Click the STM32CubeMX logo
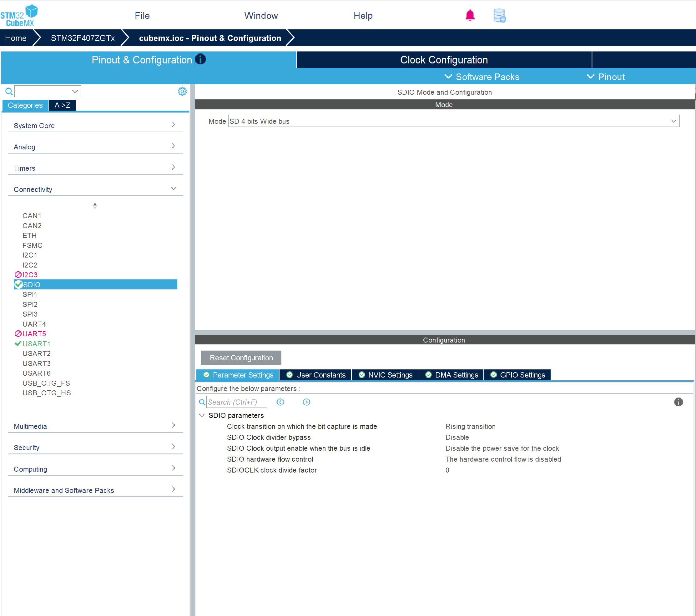Screen dimensions: 696x616 click(x=19, y=16)
